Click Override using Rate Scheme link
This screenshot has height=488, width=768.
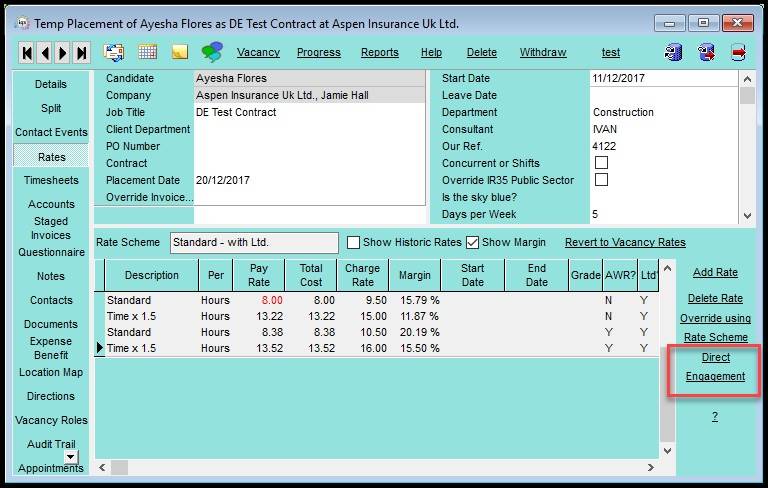[715, 328]
